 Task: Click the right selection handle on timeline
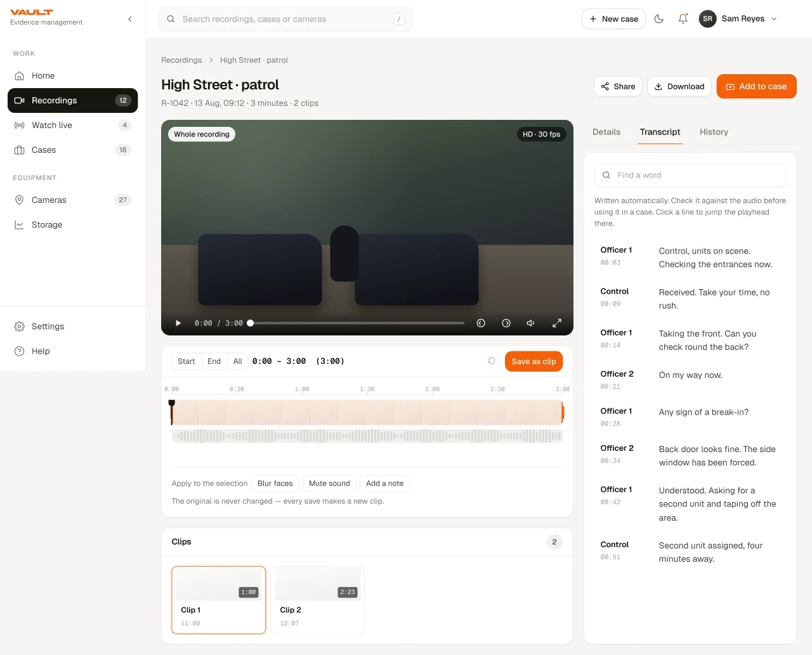[x=562, y=413]
